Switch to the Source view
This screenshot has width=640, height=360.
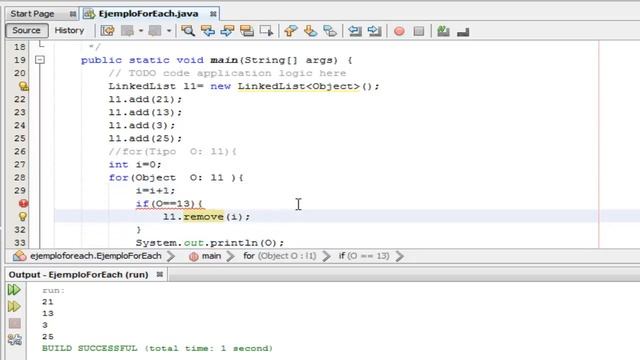(27, 31)
